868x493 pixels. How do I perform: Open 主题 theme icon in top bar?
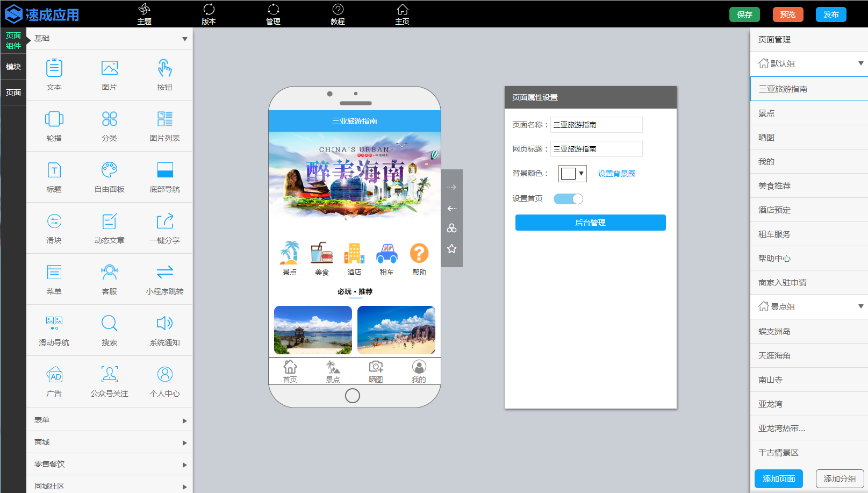click(144, 13)
